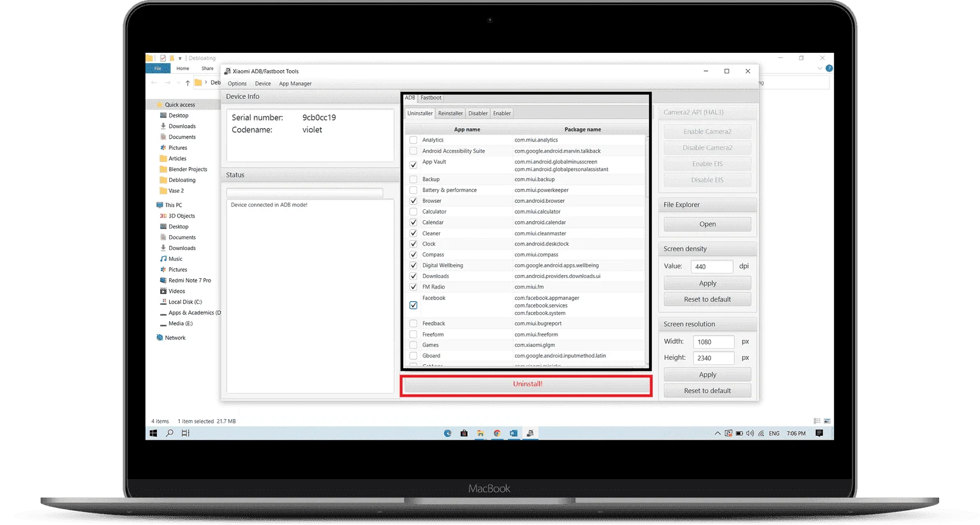
Task: Click the battery status tray icon
Action: tap(739, 433)
